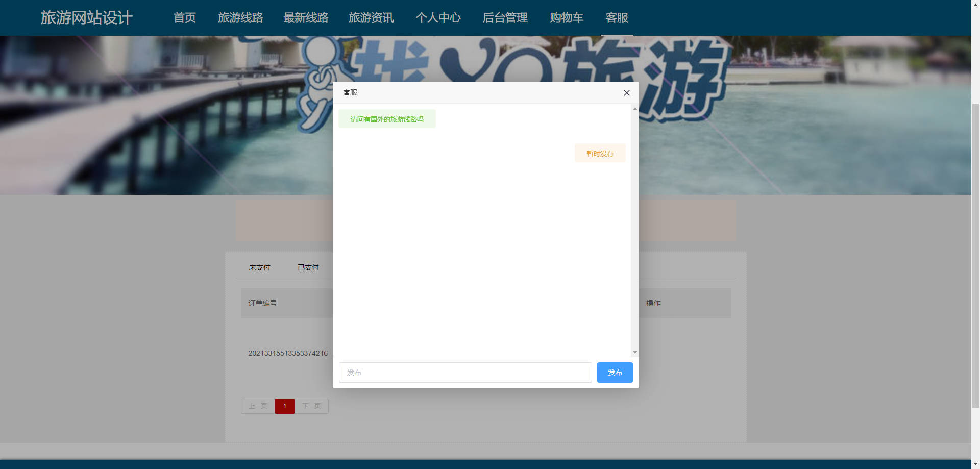980x469 pixels.
Task: Click the chat scrollbar up arrow
Action: (x=635, y=109)
